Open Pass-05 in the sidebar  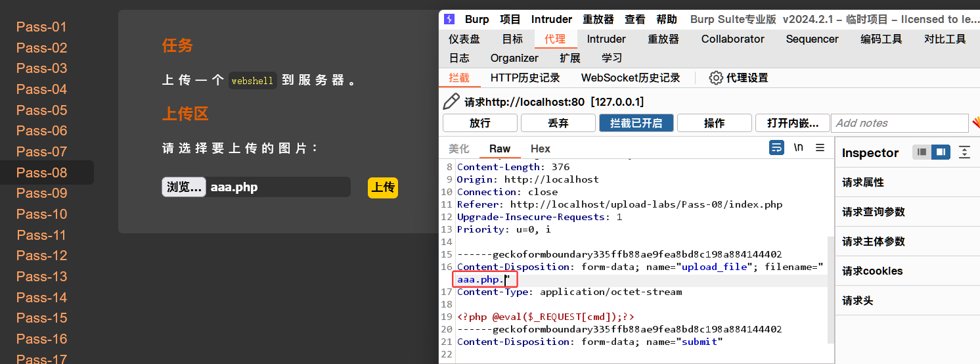[42, 110]
